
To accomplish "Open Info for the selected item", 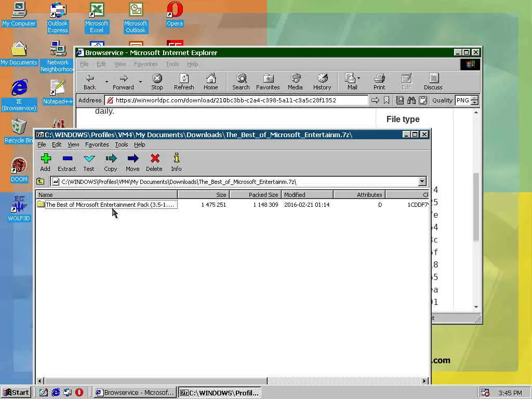I will point(176,163).
